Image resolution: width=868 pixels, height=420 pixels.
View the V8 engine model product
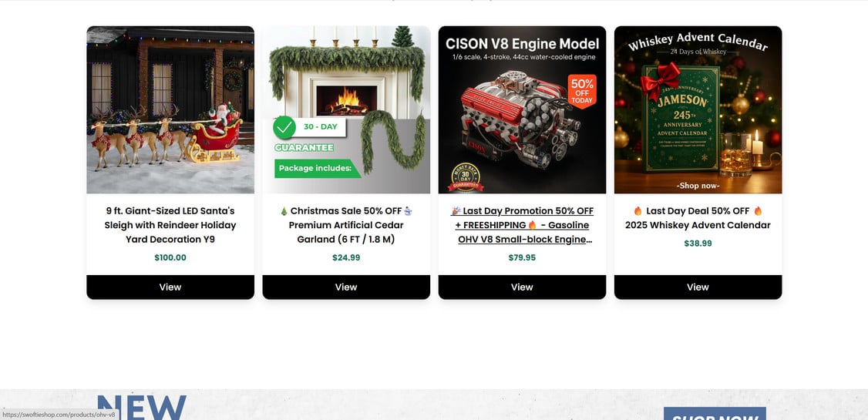pyautogui.click(x=522, y=287)
